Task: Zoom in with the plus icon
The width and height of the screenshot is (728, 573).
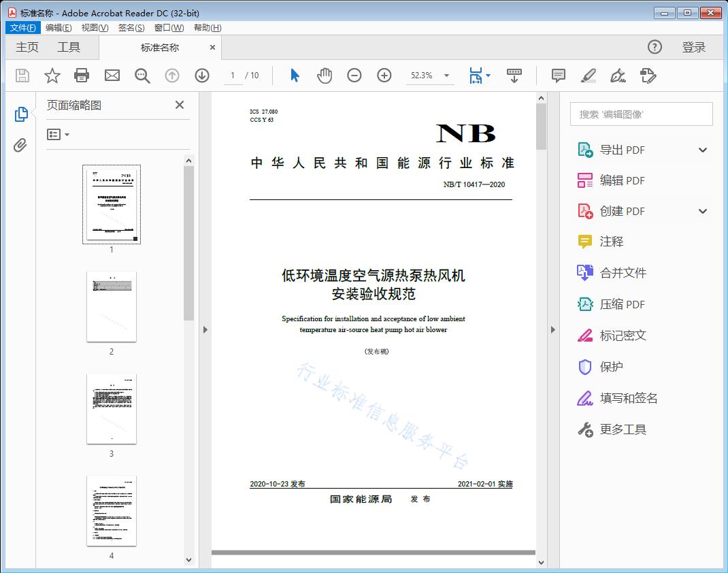Action: [x=384, y=76]
